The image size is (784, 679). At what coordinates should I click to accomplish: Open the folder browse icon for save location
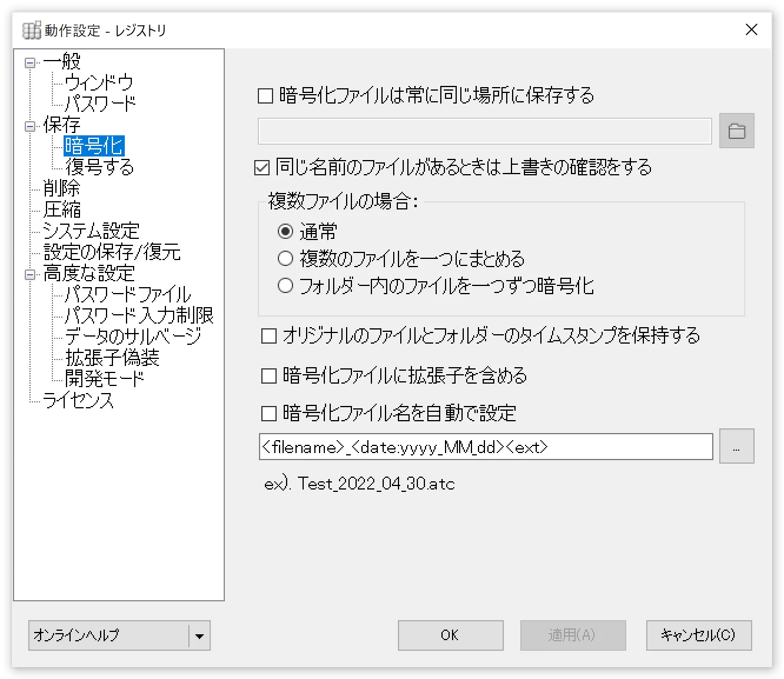pyautogui.click(x=737, y=131)
